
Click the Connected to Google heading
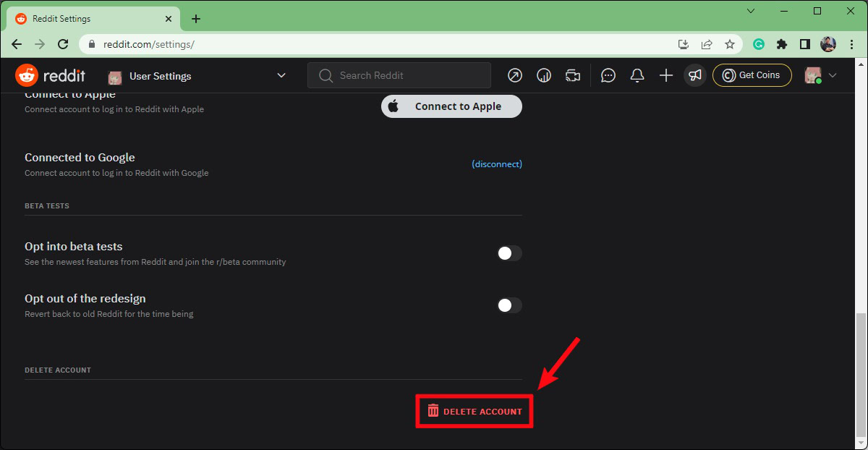80,157
